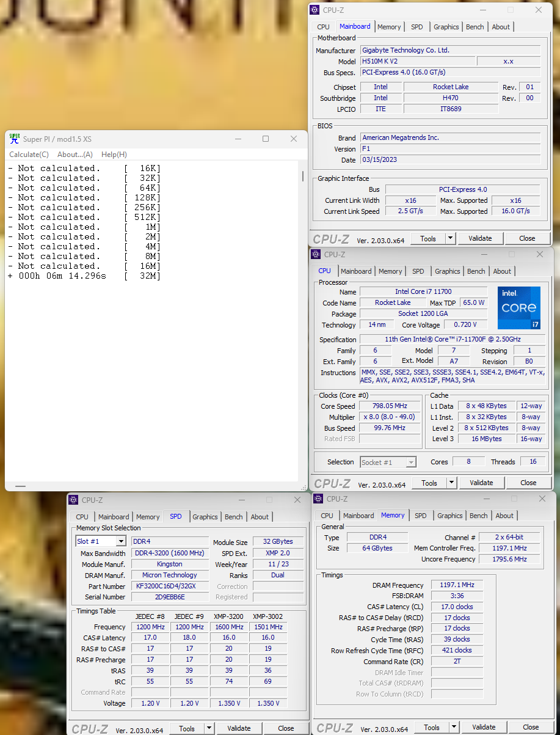The image size is (560, 735).
Task: Click CPU-Z icon in Mainboard window title bar
Action: pos(315,10)
